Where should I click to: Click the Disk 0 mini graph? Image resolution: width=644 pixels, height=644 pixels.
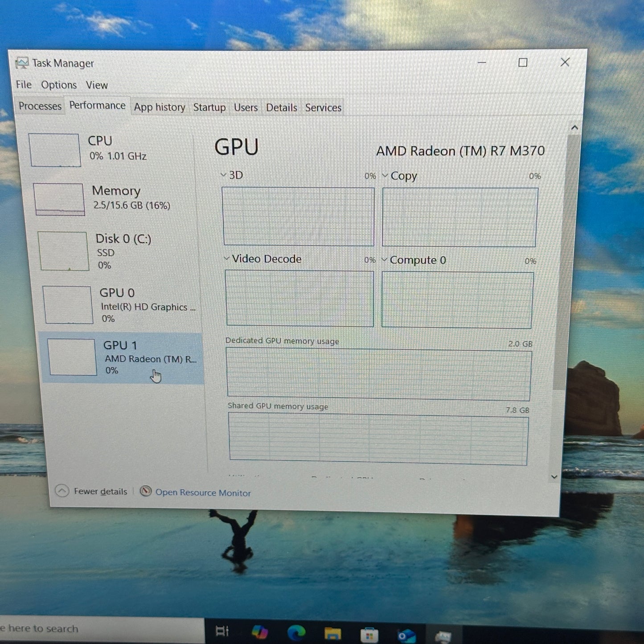click(x=63, y=251)
